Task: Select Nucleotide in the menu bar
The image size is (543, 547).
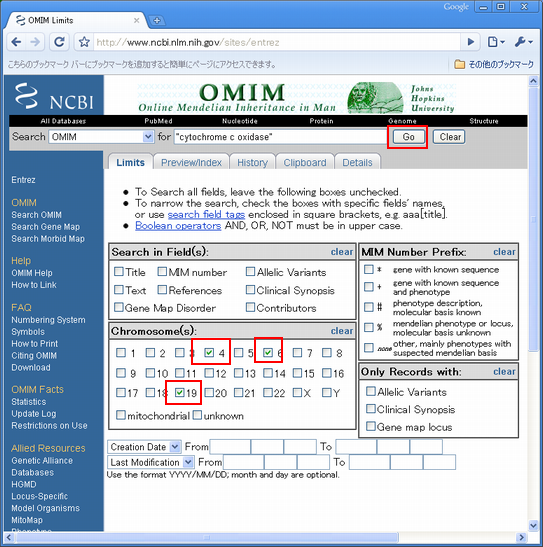Action: click(x=240, y=121)
